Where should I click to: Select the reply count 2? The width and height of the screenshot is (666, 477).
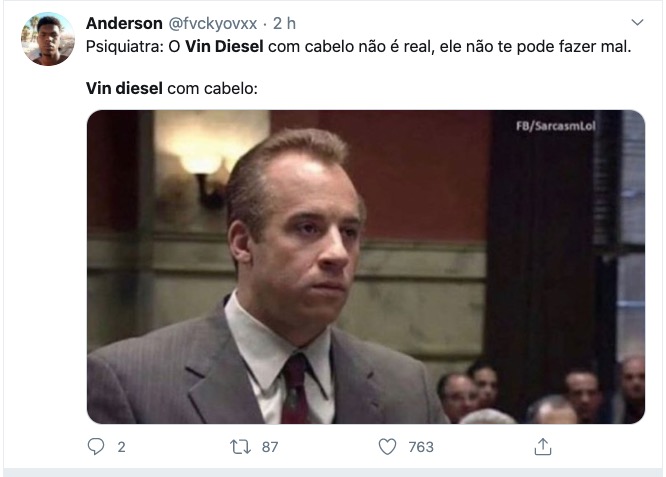(121, 447)
